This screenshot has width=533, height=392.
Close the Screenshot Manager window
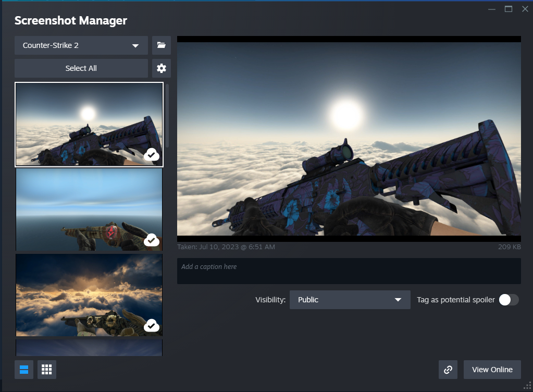click(525, 9)
